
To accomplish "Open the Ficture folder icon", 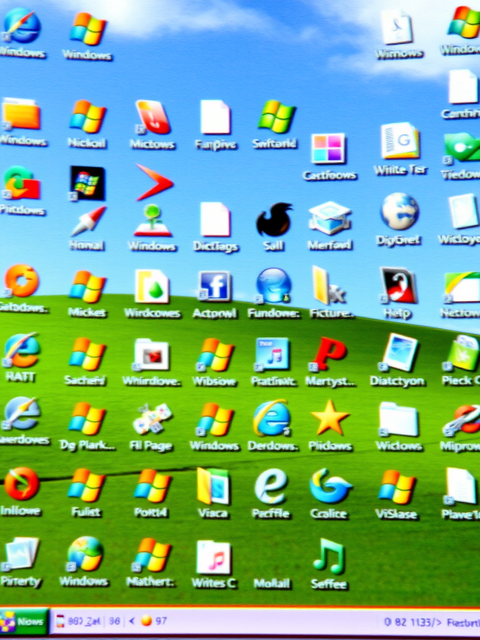I will coord(329,286).
